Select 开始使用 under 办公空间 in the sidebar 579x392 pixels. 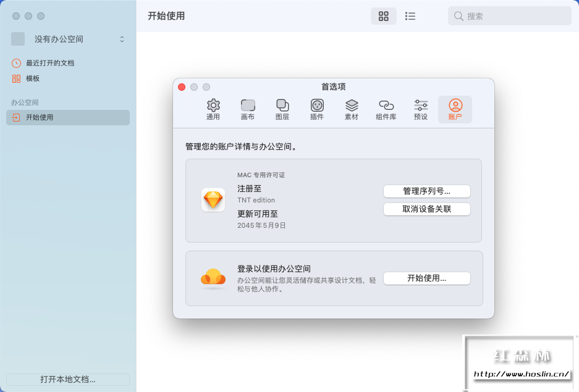pos(68,118)
